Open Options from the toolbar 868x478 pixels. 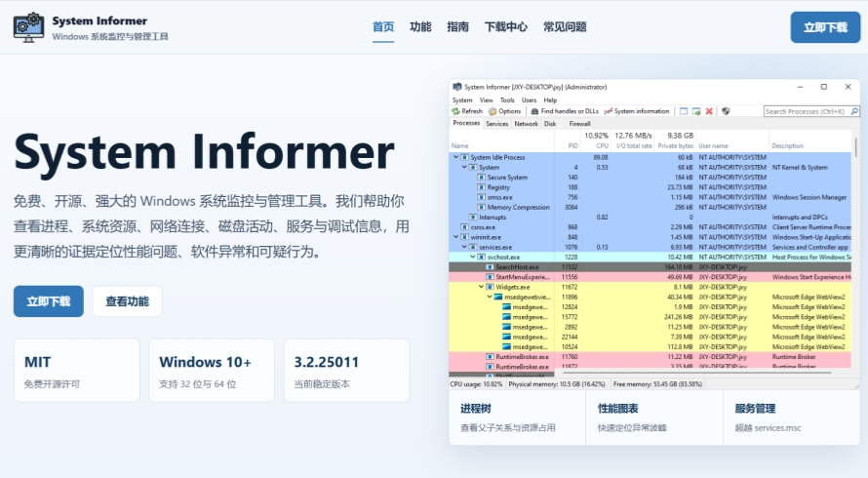(505, 111)
